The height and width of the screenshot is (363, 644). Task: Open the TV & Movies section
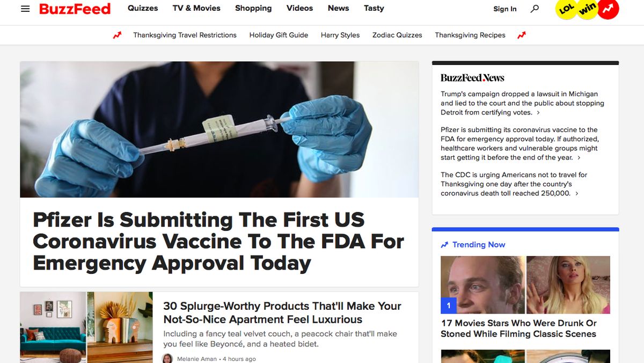pyautogui.click(x=196, y=8)
